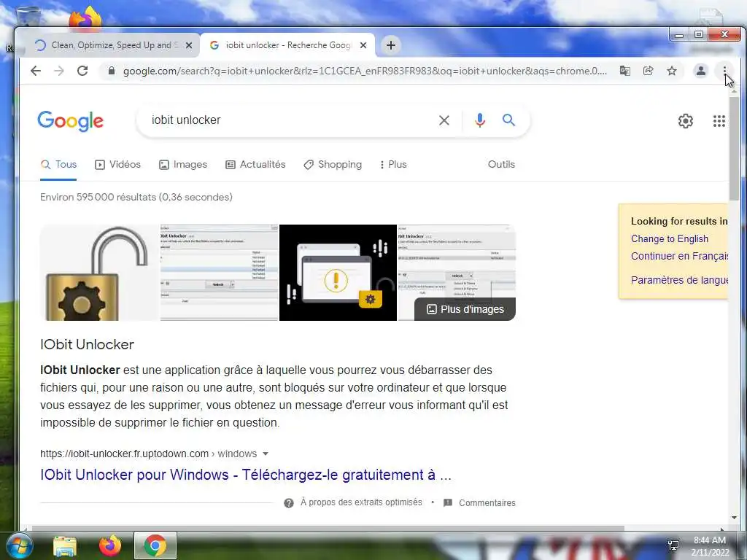The image size is (747, 560).
Task: Click the Commentaires feedback link
Action: (x=487, y=503)
